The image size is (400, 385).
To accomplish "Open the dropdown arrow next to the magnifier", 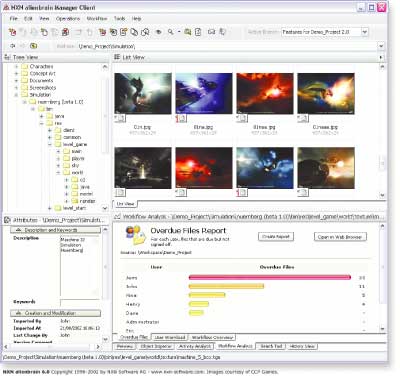I will 179,32.
